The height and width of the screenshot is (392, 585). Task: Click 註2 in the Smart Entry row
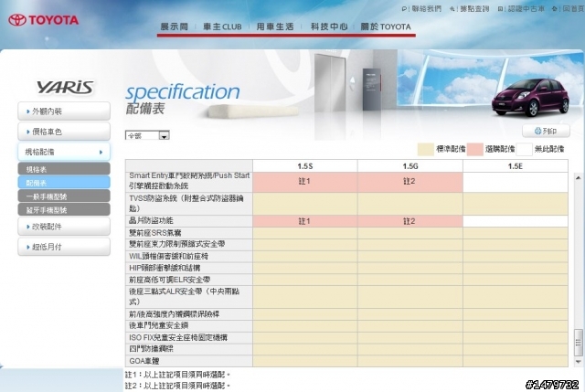(x=409, y=181)
